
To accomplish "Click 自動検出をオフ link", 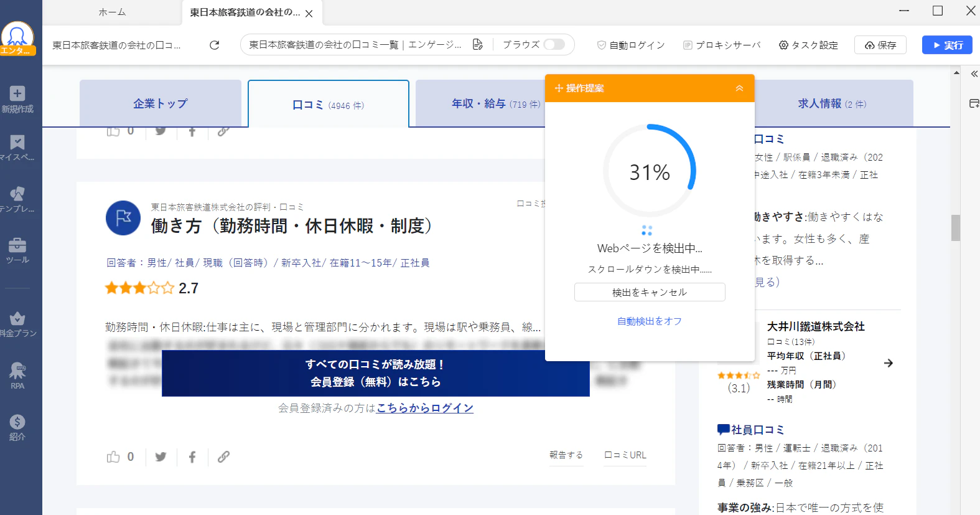I will pyautogui.click(x=650, y=321).
